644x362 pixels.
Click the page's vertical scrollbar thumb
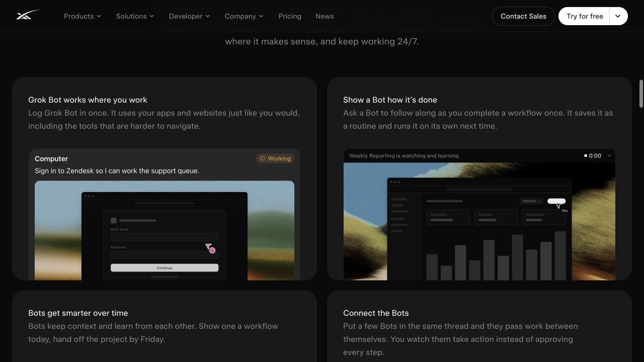tap(641, 93)
